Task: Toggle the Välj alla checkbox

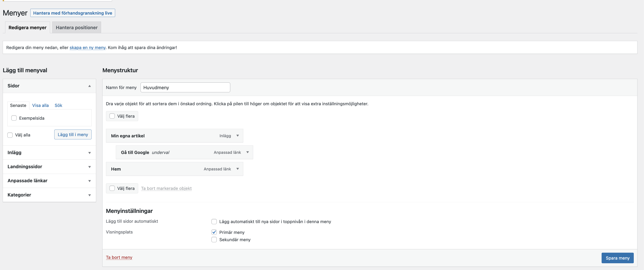Action: coord(10,135)
